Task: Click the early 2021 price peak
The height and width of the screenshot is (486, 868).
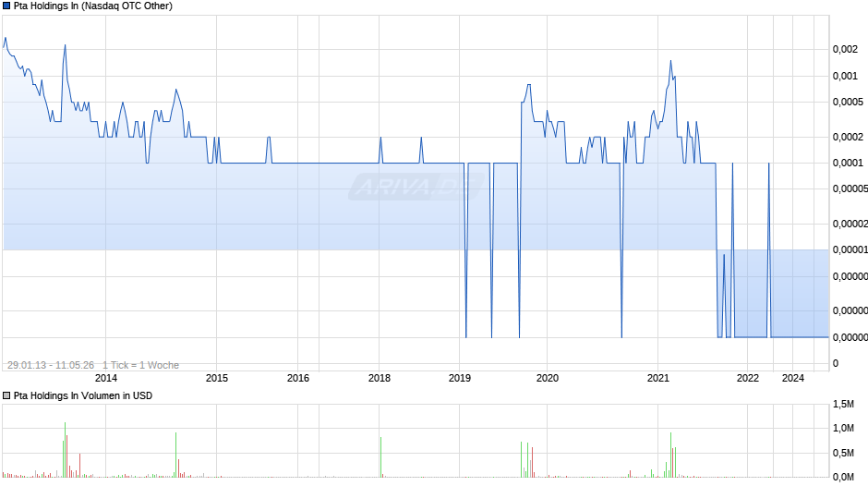Action: pos(671,61)
